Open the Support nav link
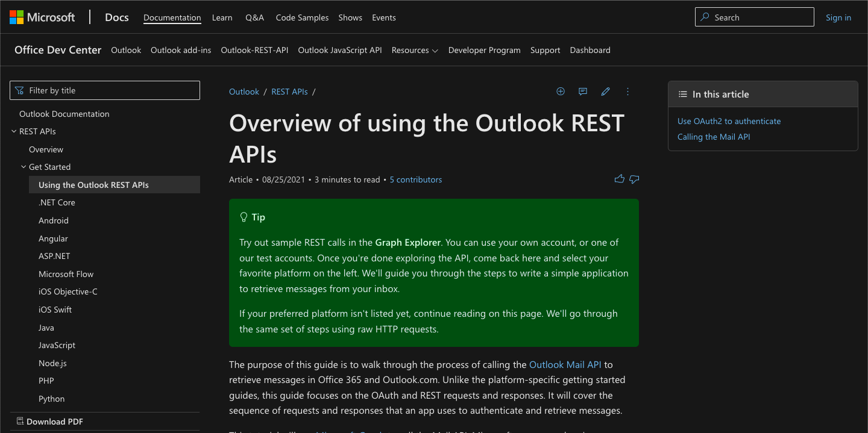Image resolution: width=868 pixels, height=433 pixels. [546, 50]
